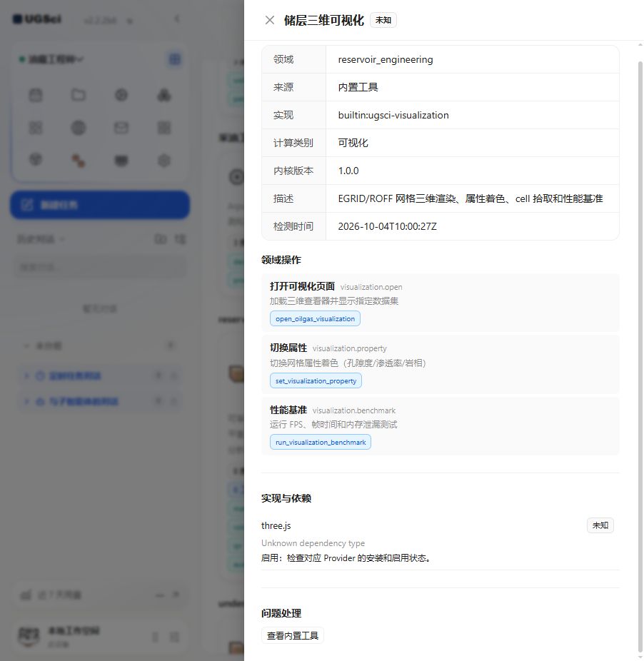644x661 pixels.
Task: Click the 问题处理 section heading
Action: pos(281,613)
